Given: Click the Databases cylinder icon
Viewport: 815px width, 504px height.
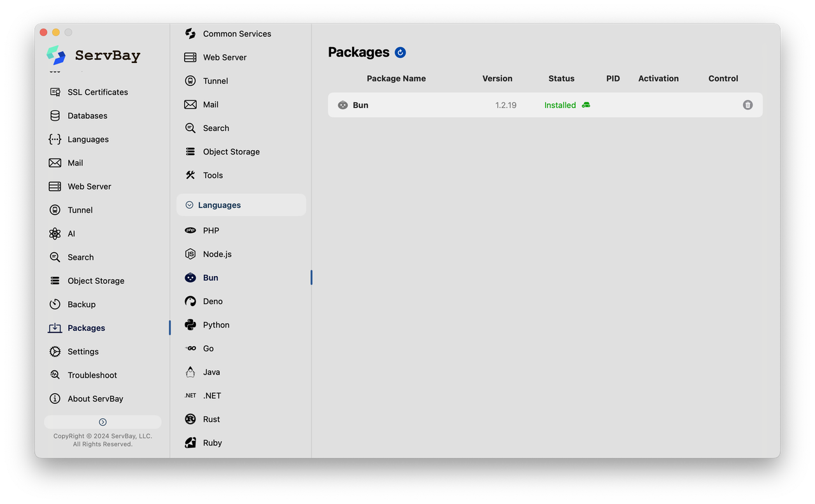Looking at the screenshot, I should (55, 116).
